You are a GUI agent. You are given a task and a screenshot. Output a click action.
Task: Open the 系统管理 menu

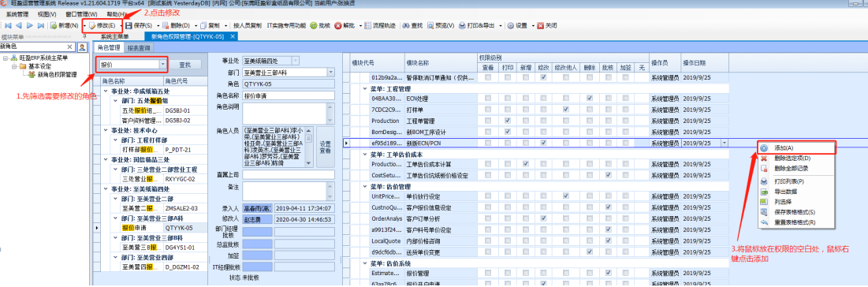17,14
